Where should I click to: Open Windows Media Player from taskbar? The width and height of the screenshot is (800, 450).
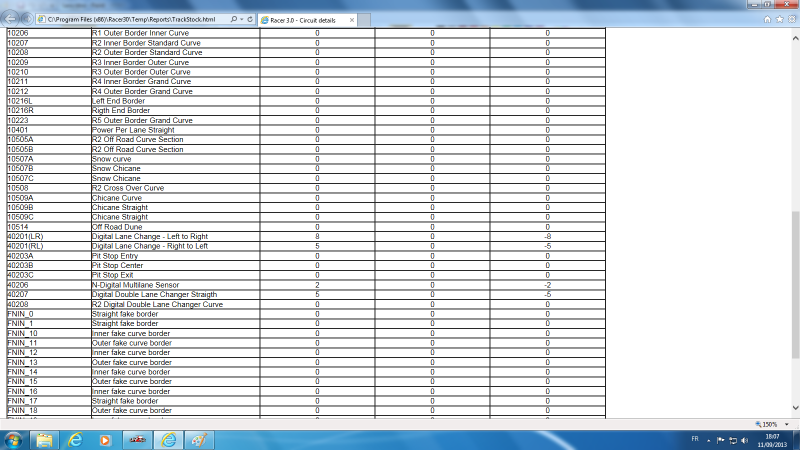[x=105, y=439]
